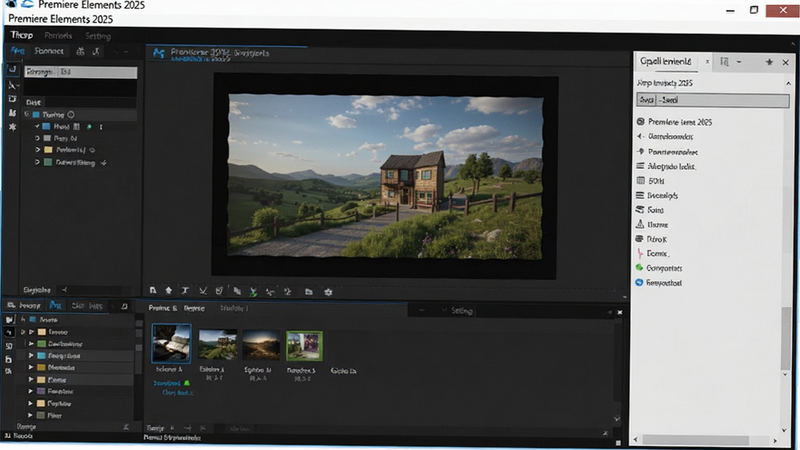The width and height of the screenshot is (800, 450).
Task: Click the green-tinted arrow icon in the preview toolbar
Action: (253, 292)
